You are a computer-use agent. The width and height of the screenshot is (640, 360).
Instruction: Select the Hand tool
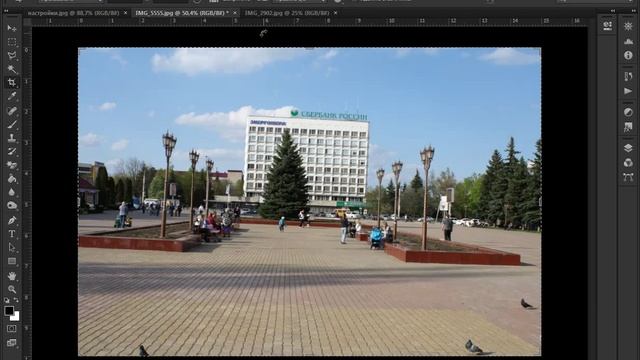click(x=12, y=276)
